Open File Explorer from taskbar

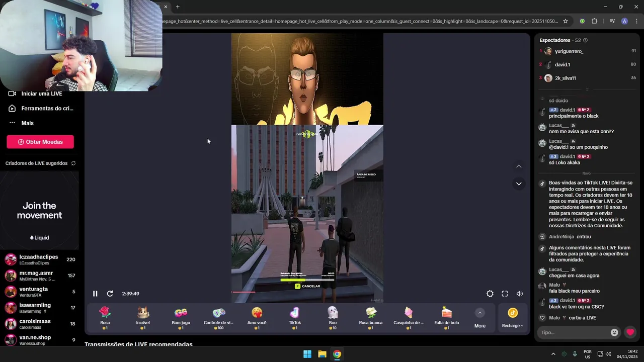[322, 354]
